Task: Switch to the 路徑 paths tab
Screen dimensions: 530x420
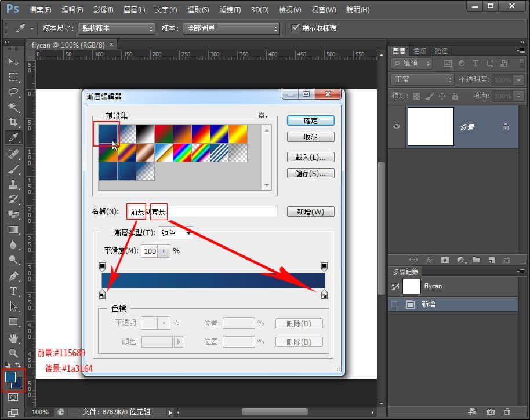Action: [441, 51]
